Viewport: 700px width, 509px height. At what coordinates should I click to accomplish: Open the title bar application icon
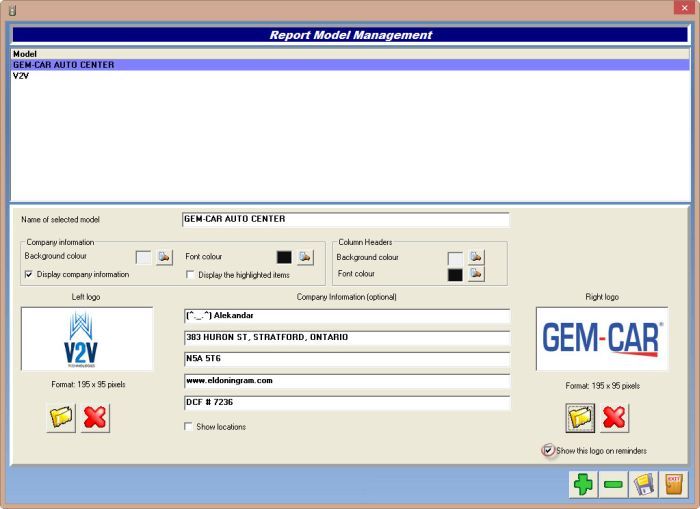point(12,10)
